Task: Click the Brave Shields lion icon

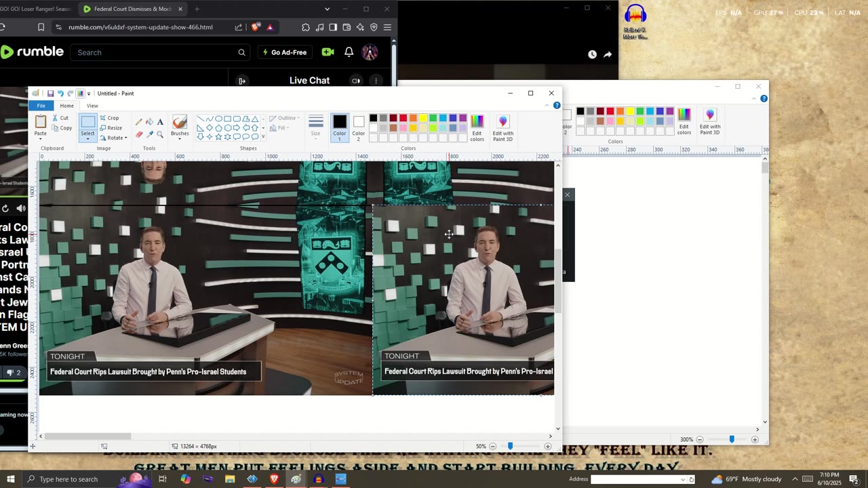Action: (256, 27)
